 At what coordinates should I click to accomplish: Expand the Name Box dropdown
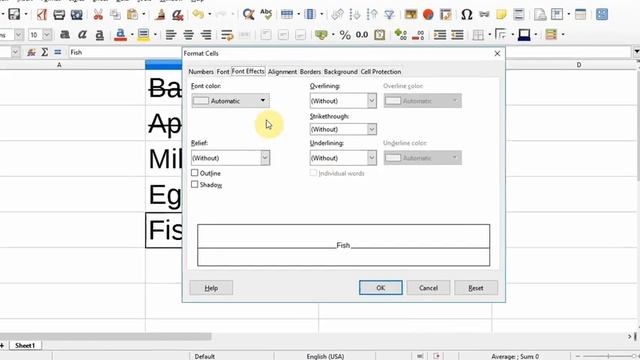point(15,52)
